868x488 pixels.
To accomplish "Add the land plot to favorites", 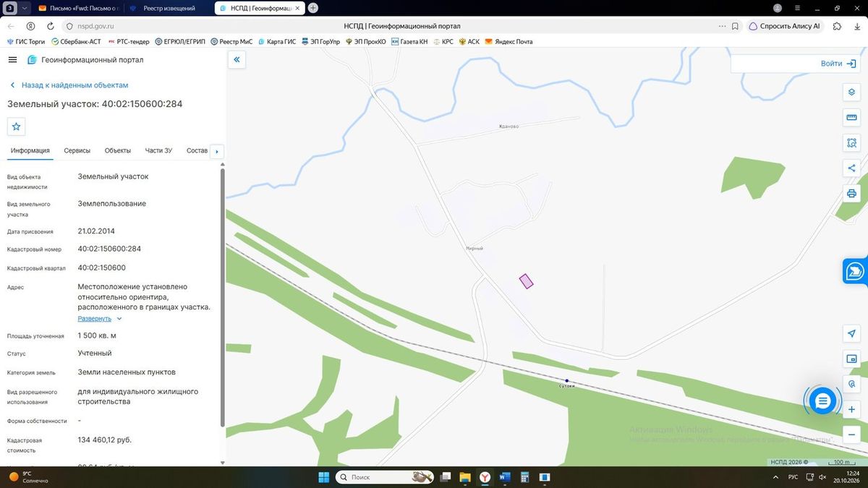I will click(x=16, y=127).
